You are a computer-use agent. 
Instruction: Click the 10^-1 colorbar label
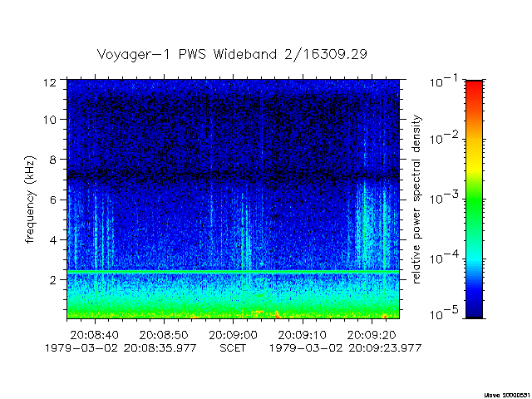pos(445,81)
